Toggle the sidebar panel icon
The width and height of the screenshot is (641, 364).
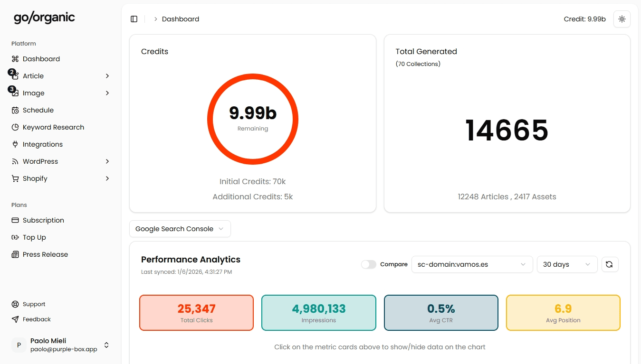coord(134,19)
